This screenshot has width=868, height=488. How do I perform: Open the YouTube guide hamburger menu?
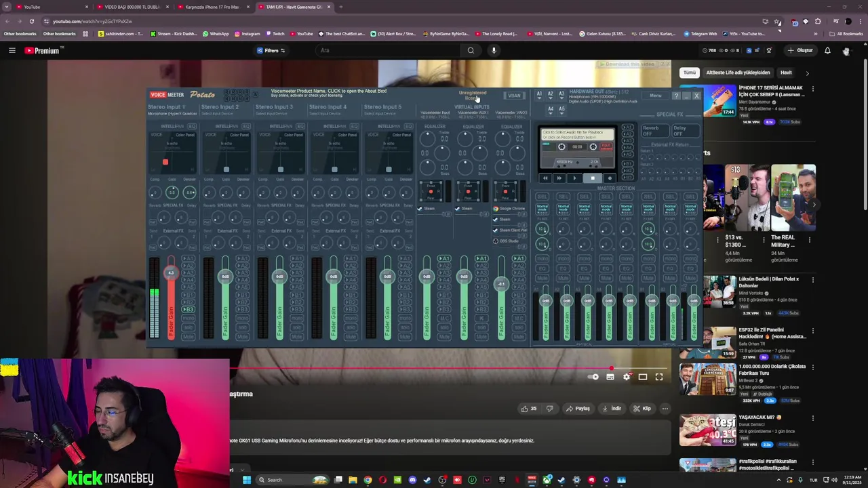[x=12, y=50]
